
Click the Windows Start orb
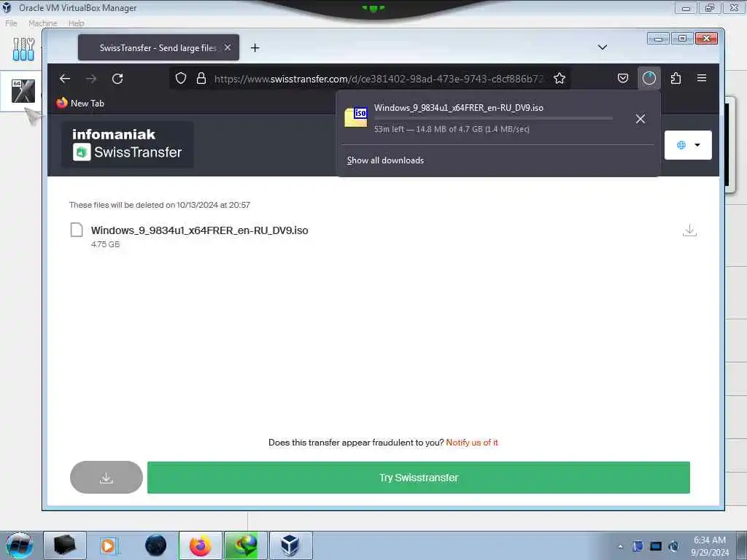click(x=20, y=545)
